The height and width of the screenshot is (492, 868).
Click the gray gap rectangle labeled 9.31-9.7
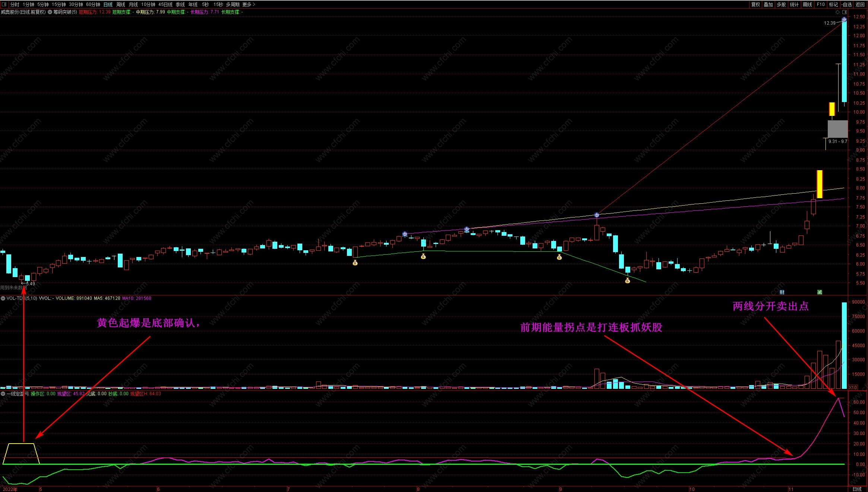837,129
